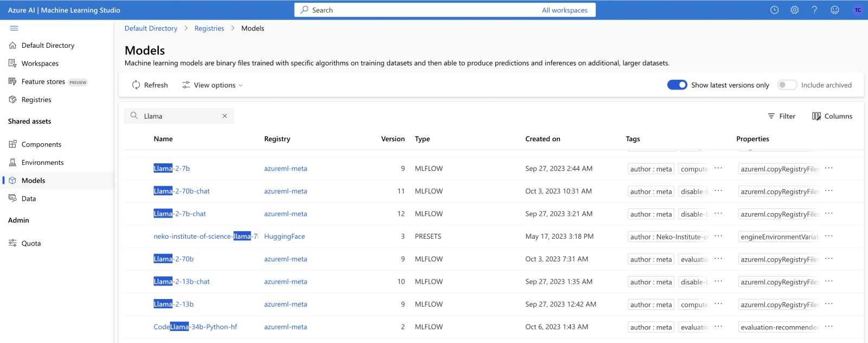Expand tags for Llama-2-70b-chat row
This screenshot has height=343, width=868.
click(x=718, y=191)
